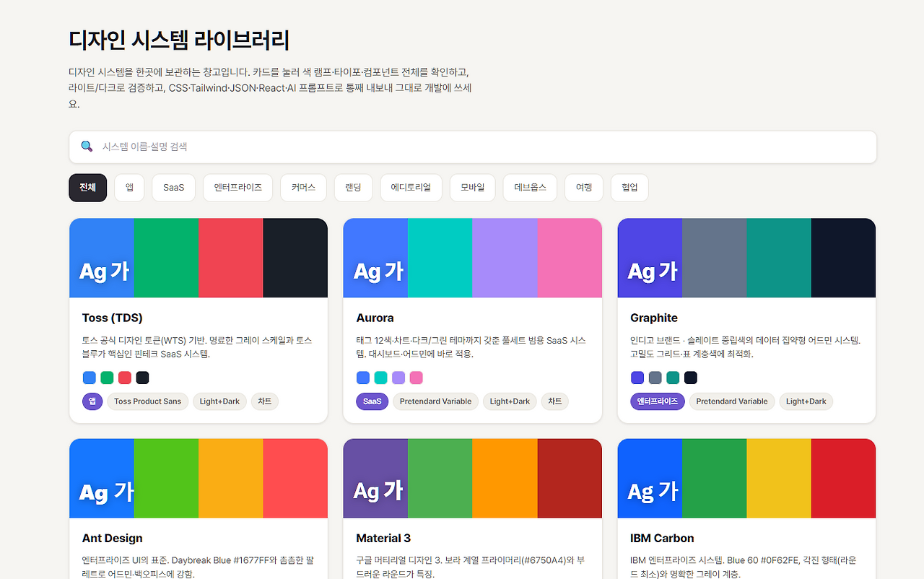This screenshot has height=579, width=924.
Task: Open the Toss (TDS) card title
Action: (113, 318)
